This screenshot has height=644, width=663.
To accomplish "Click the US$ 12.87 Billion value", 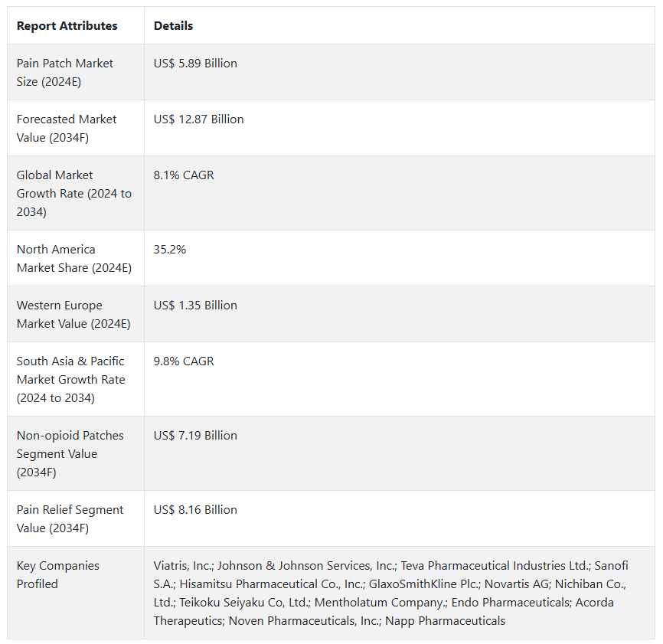I will [x=198, y=119].
